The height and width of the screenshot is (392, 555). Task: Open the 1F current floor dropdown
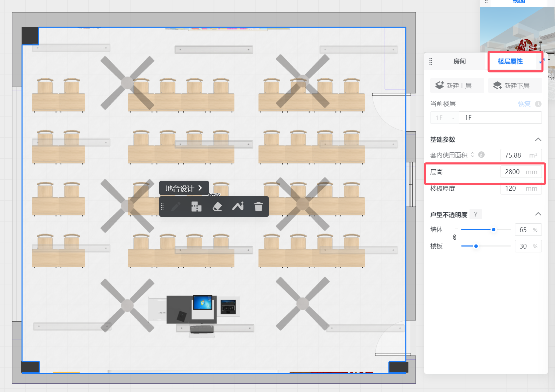pos(445,118)
